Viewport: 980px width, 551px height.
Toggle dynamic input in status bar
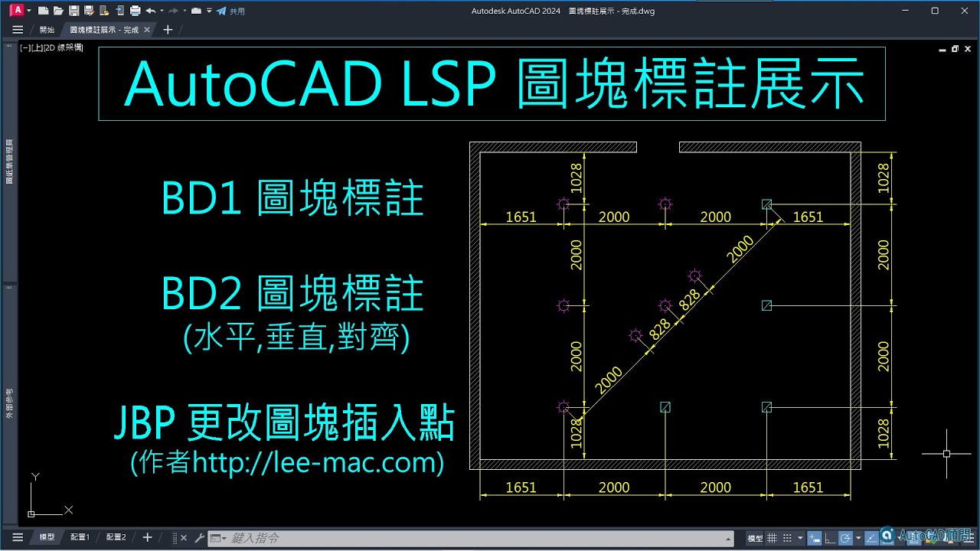815,538
